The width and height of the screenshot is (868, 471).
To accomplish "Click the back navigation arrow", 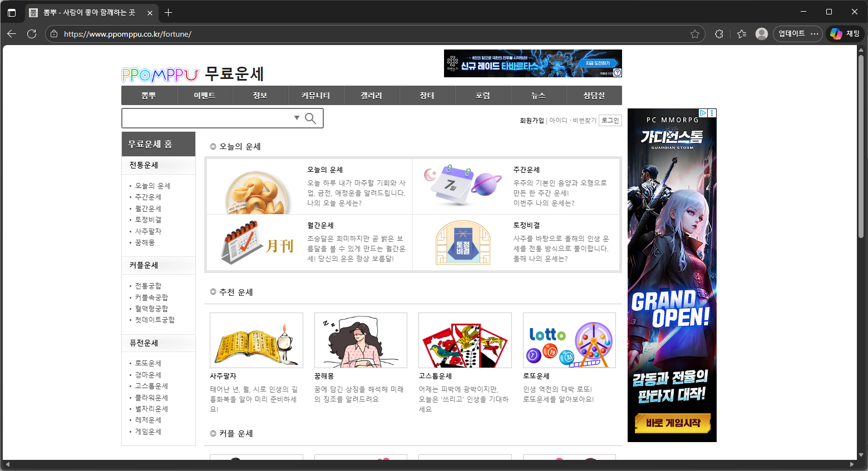I will pyautogui.click(x=11, y=33).
